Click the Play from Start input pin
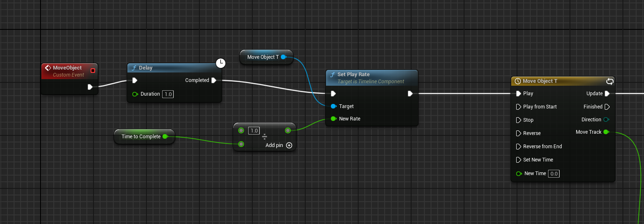644x224 pixels. (x=519, y=107)
